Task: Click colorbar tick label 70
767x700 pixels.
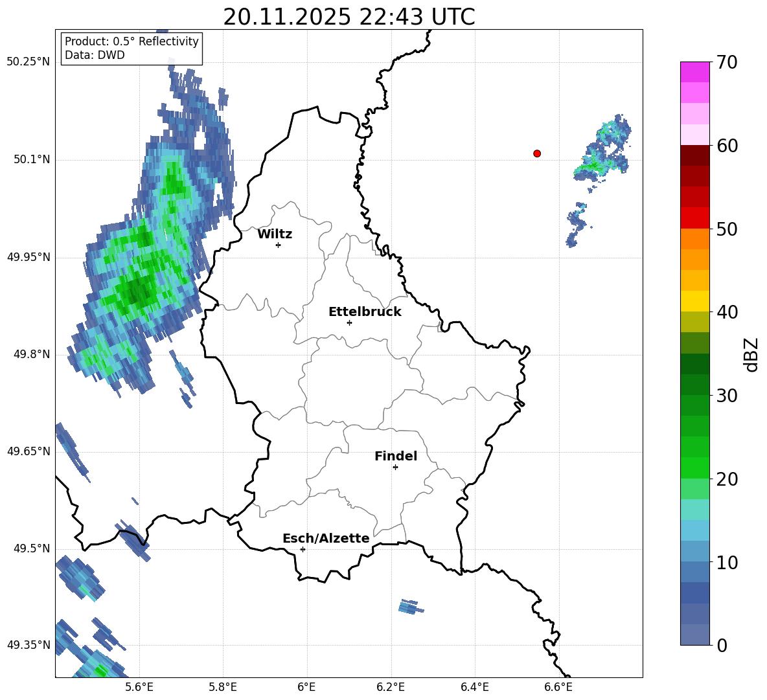Action: point(727,63)
